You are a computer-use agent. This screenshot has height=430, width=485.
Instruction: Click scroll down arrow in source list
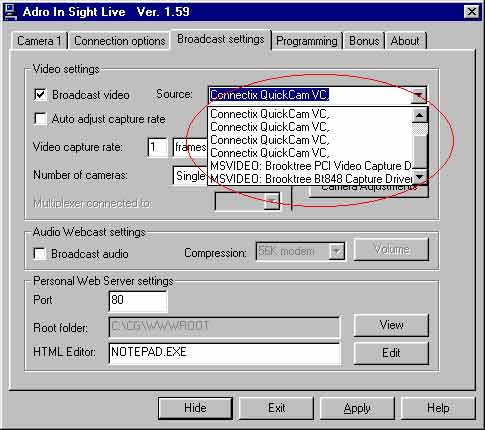pos(420,177)
